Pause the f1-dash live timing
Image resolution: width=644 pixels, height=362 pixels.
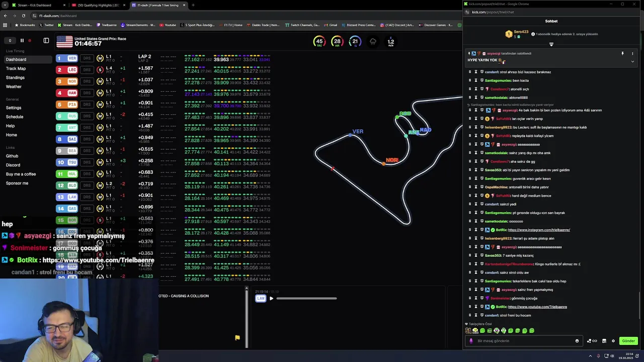[x=22, y=41]
